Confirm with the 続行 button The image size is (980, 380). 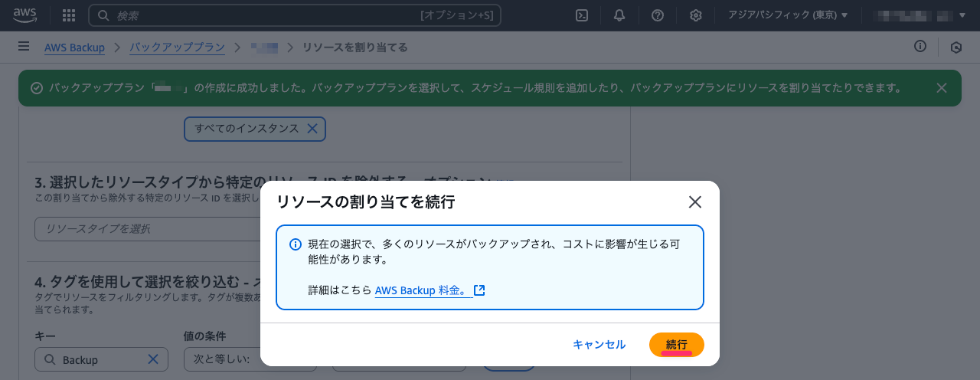[x=677, y=345]
